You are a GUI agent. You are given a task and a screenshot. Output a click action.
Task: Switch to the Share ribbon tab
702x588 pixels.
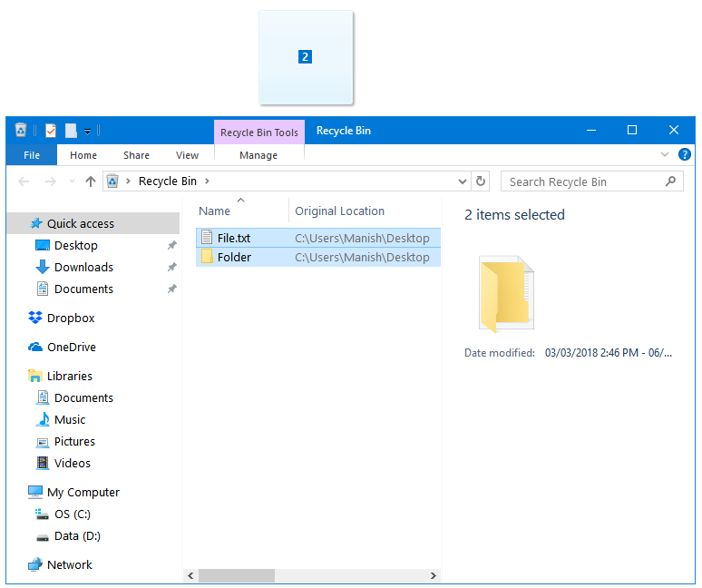pyautogui.click(x=137, y=155)
